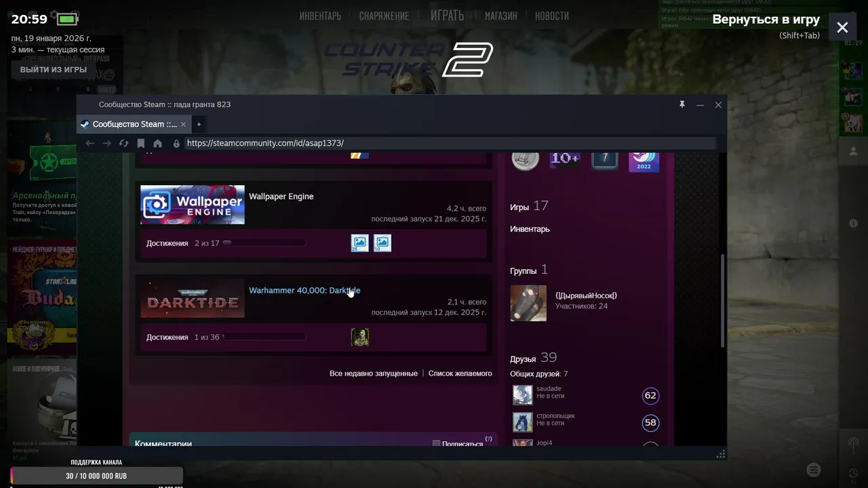Close the 'Сообщество Steam' browser tab

[183, 124]
